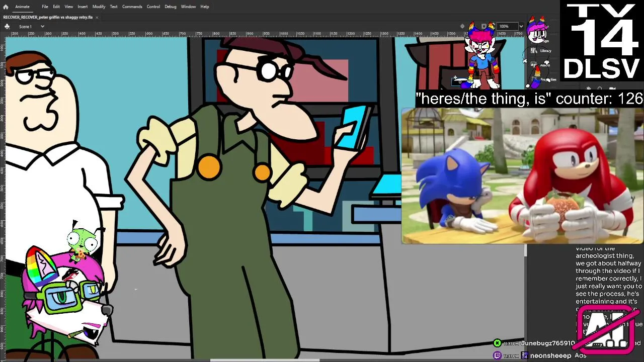The image size is (644, 362).
Task: Click the Home icon in Animate
Action: coord(6,7)
